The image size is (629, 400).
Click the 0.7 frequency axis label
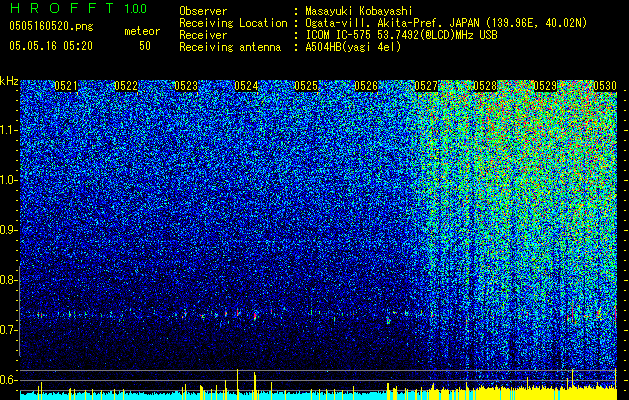point(8,330)
